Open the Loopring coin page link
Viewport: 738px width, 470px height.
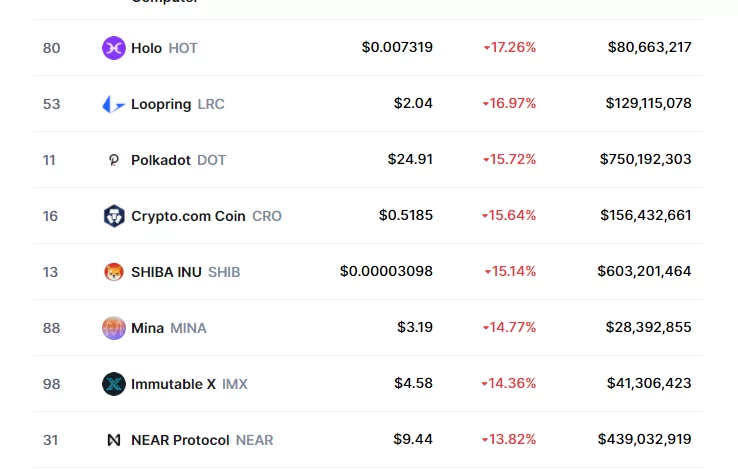tap(161, 104)
